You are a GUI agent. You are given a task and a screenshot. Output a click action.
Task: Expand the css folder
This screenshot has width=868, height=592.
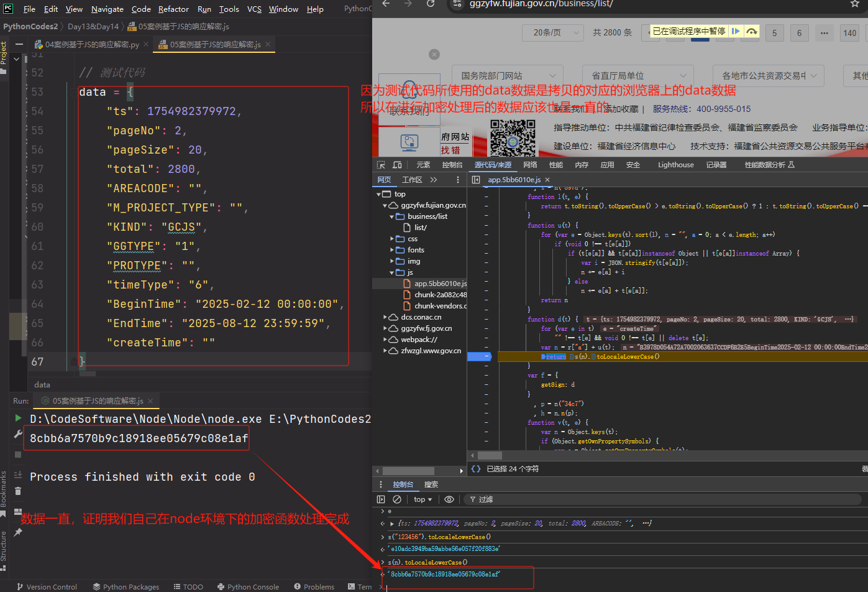tap(392, 239)
